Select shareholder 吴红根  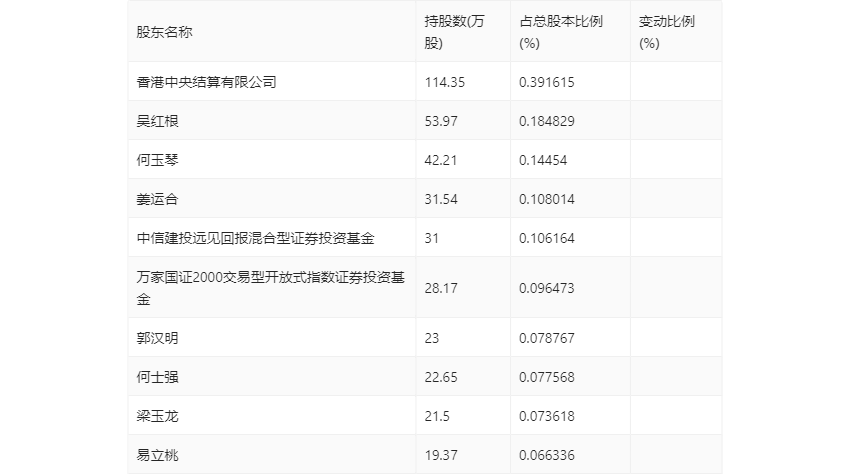pyautogui.click(x=157, y=121)
